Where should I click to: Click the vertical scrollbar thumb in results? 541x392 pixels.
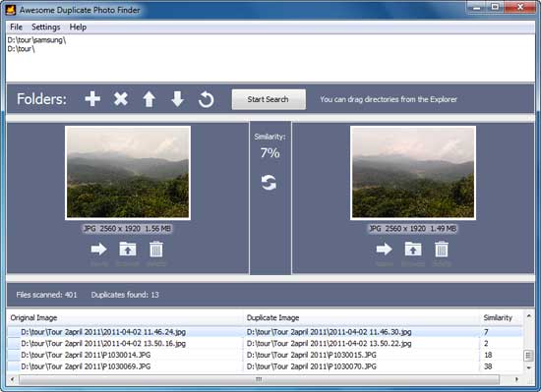528,356
